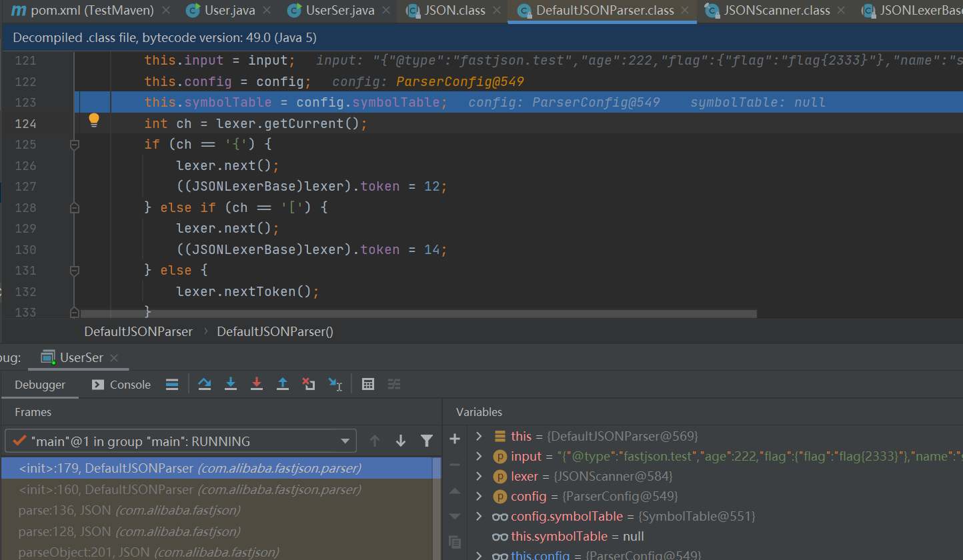Viewport: 963px width, 560px height.
Task: Click the yellow lightbulb intention icon
Action: (x=94, y=120)
